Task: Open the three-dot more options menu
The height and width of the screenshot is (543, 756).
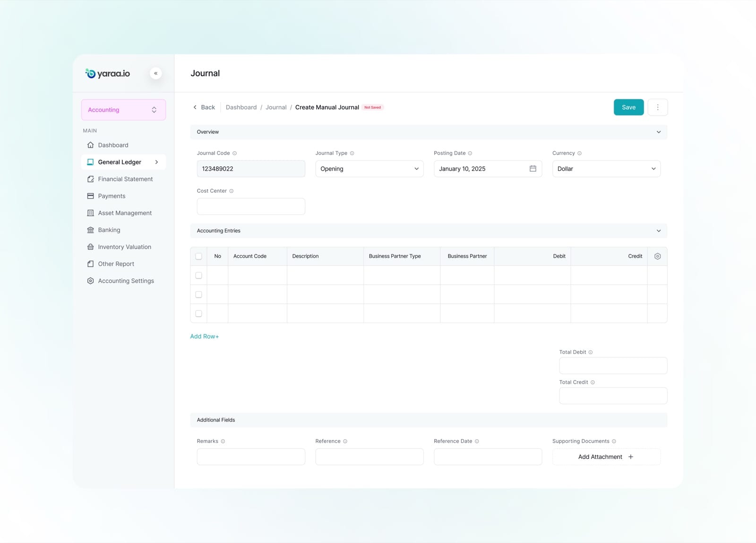Action: coord(657,107)
